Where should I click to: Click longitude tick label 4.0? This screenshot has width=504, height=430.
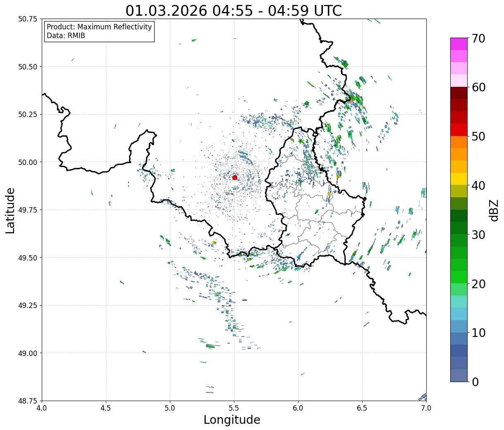coord(42,408)
